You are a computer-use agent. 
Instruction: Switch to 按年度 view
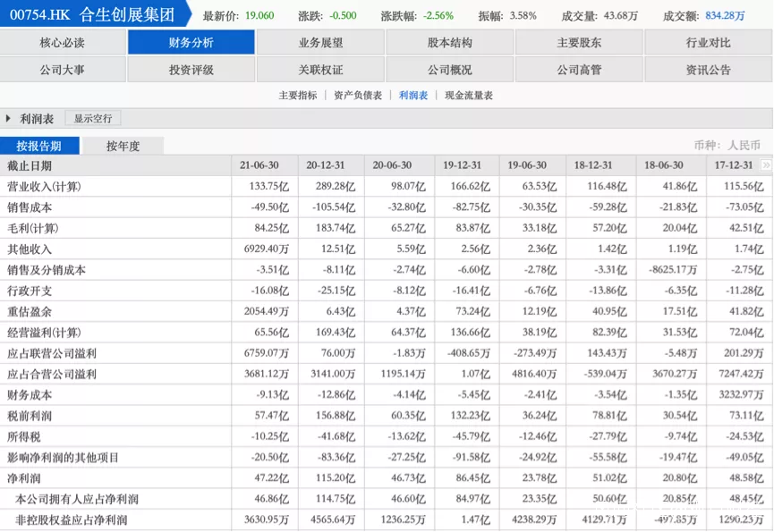click(x=123, y=147)
